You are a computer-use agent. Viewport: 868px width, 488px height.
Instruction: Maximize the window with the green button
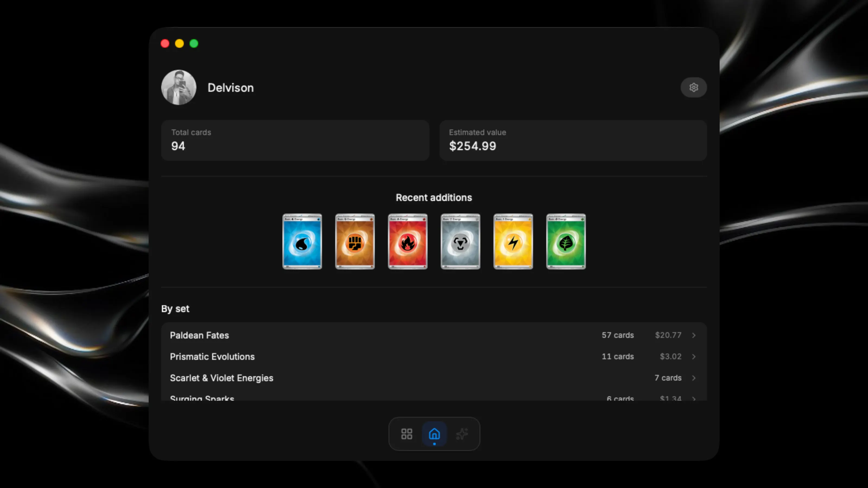tap(194, 43)
